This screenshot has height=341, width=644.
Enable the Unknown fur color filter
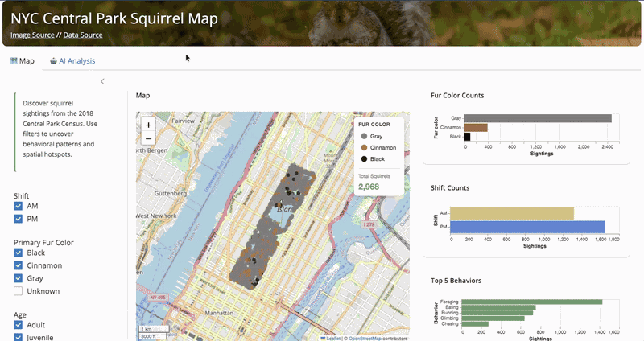pos(19,291)
